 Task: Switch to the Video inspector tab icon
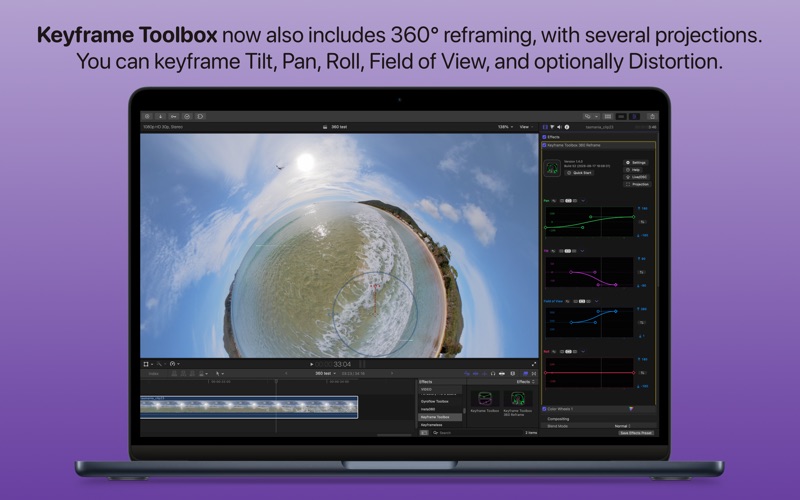pyautogui.click(x=545, y=127)
